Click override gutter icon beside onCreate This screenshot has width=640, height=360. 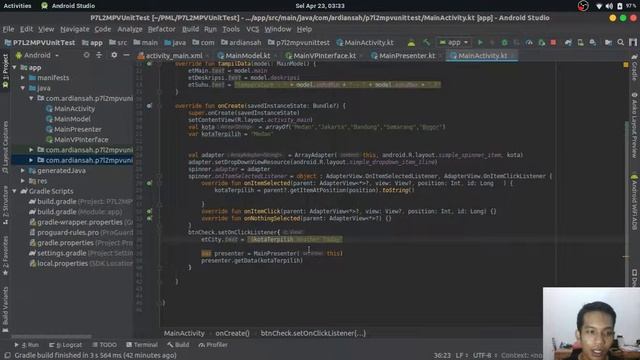point(149,106)
